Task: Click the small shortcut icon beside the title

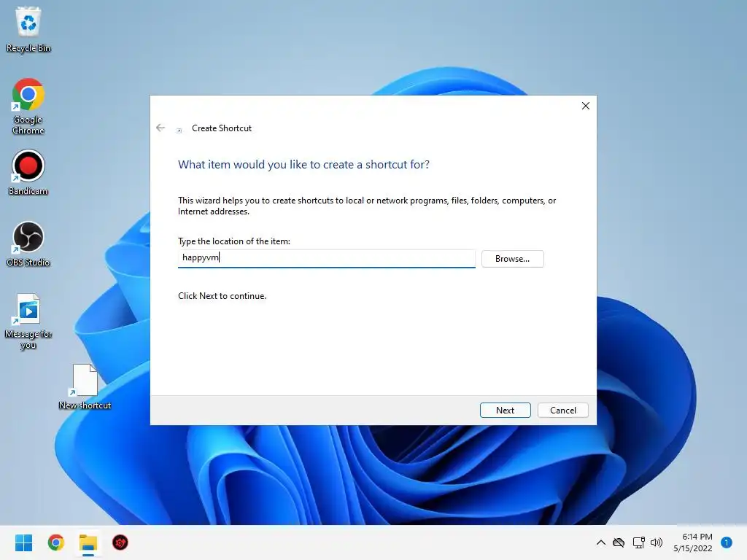Action: (x=179, y=130)
